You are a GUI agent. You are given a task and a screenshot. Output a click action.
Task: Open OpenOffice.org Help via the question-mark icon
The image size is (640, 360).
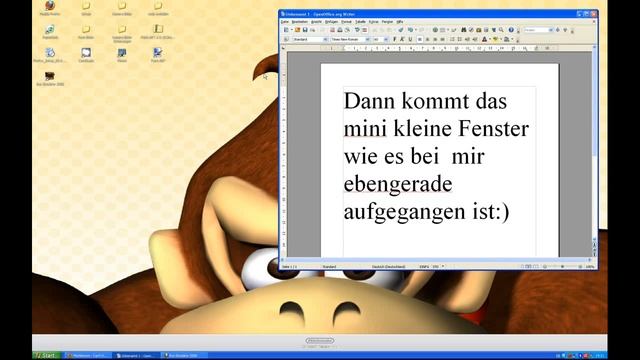click(x=511, y=30)
